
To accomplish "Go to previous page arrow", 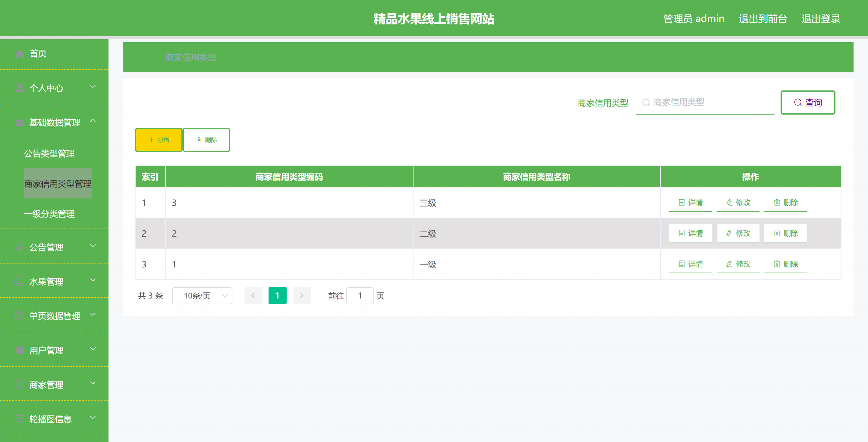I will click(x=253, y=296).
